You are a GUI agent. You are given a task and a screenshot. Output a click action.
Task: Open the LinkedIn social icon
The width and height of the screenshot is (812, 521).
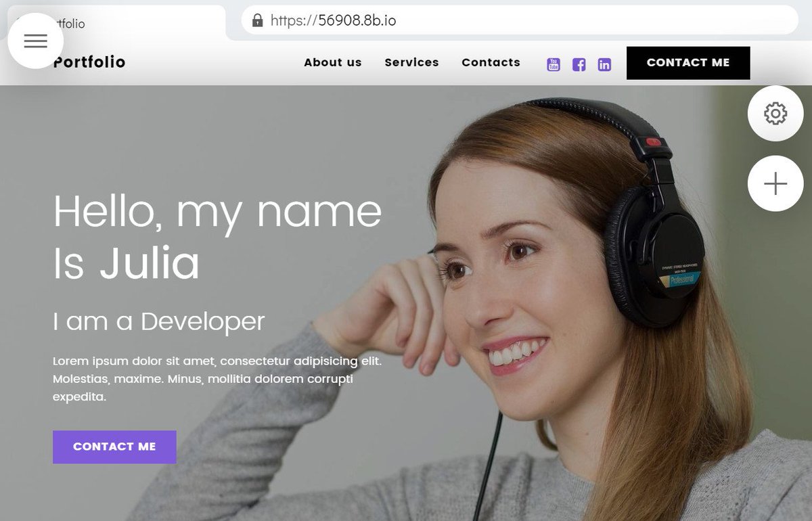coord(604,64)
